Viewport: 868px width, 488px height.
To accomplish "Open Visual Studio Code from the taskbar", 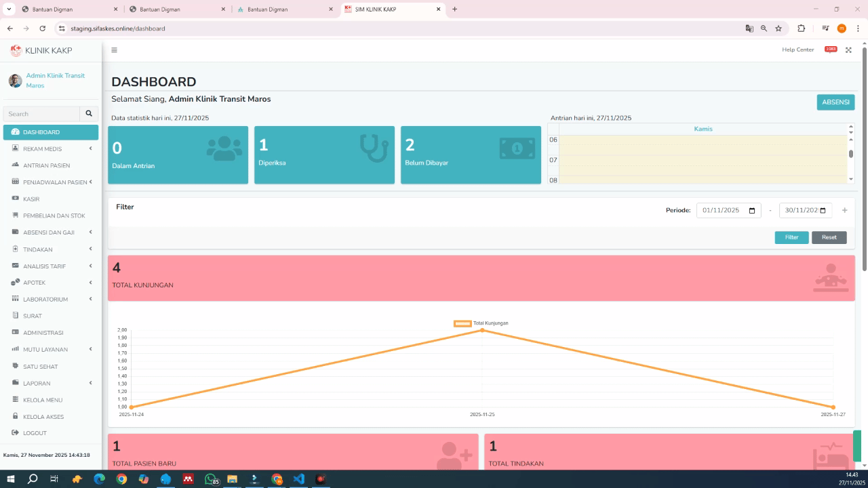I will [x=298, y=479].
